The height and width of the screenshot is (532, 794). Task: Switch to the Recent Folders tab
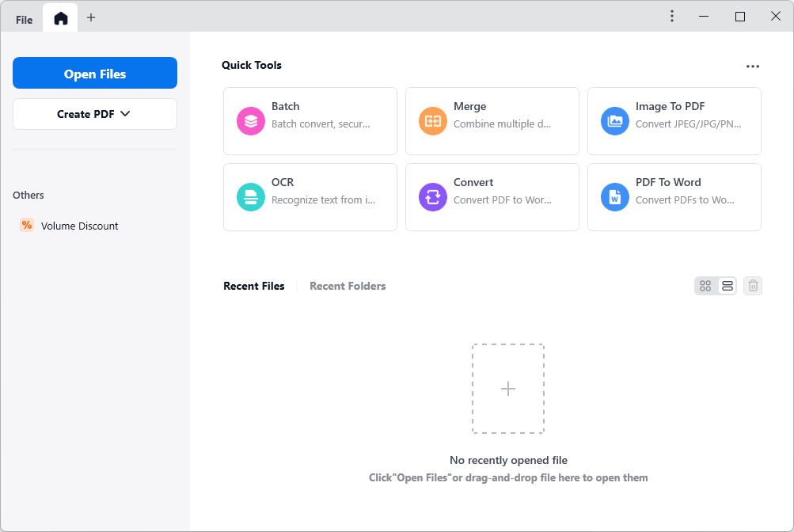pos(347,286)
